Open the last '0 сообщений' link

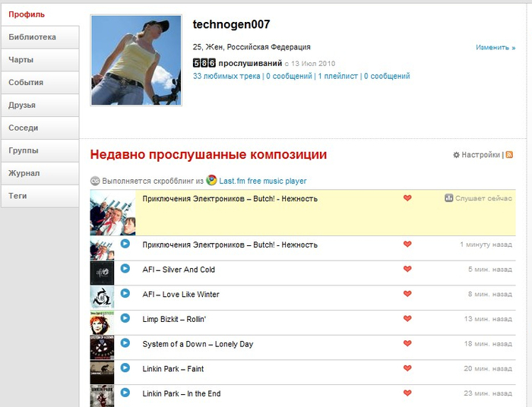pos(387,76)
